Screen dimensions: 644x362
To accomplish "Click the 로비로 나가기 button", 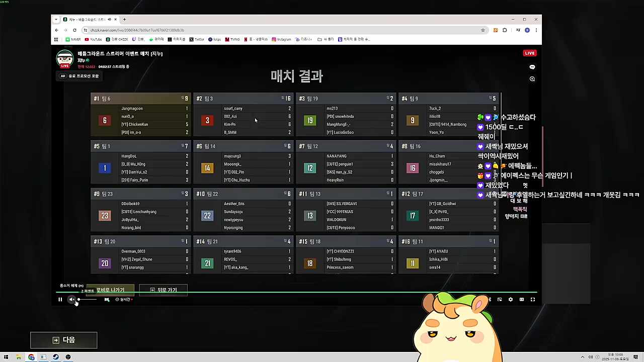I will [107, 290].
